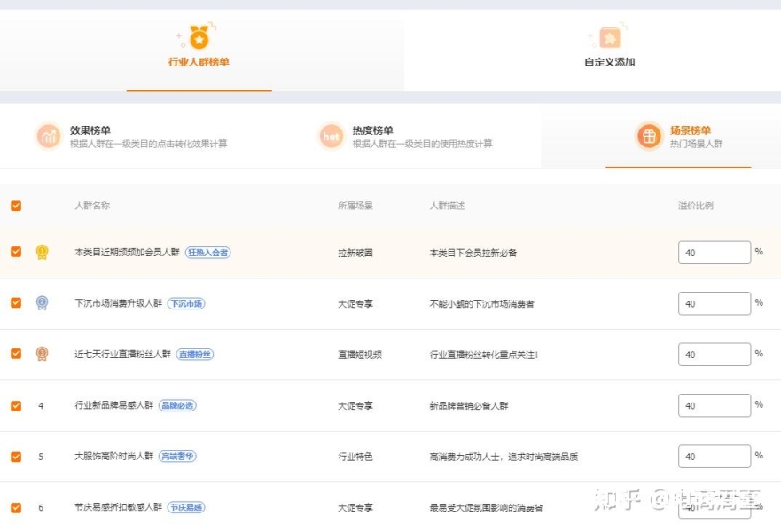The height and width of the screenshot is (532, 781).
Task: Click the 高端奢华 tag label
Action: click(x=177, y=457)
